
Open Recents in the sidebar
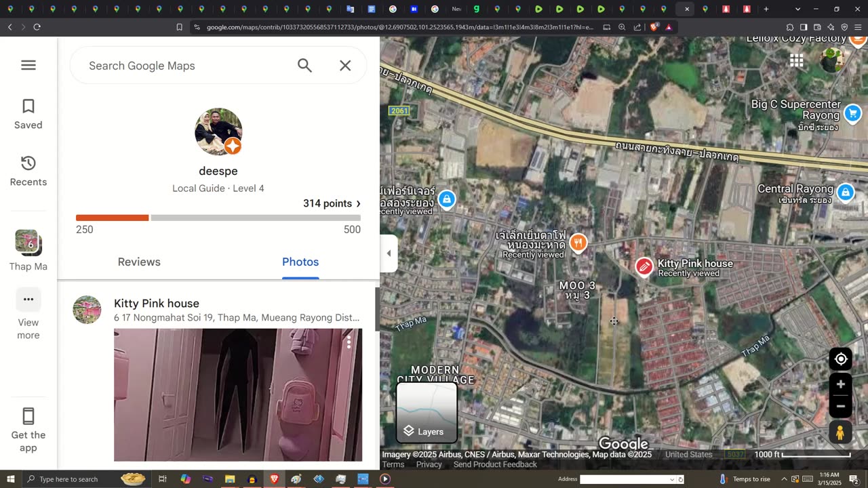(28, 171)
